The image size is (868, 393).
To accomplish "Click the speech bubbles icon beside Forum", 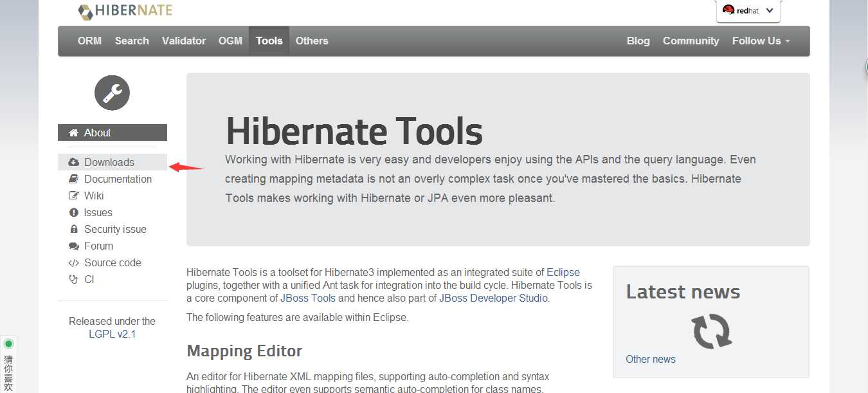I will click(73, 246).
